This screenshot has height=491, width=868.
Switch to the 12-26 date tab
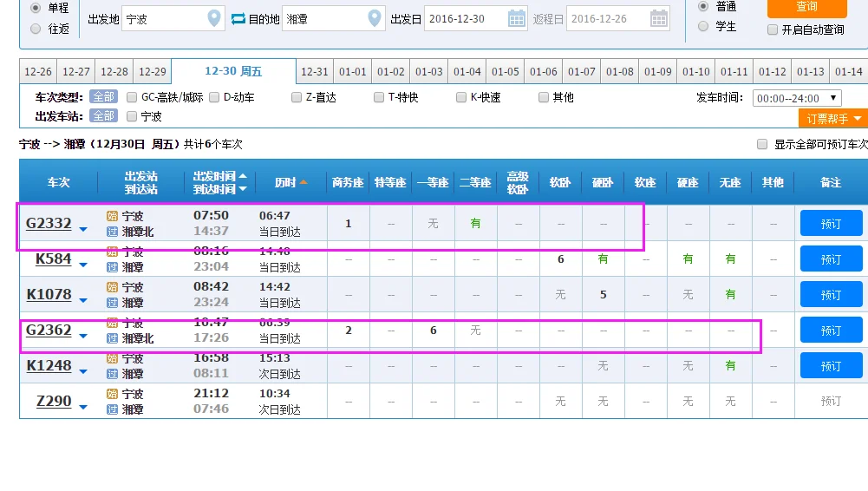pos(38,71)
